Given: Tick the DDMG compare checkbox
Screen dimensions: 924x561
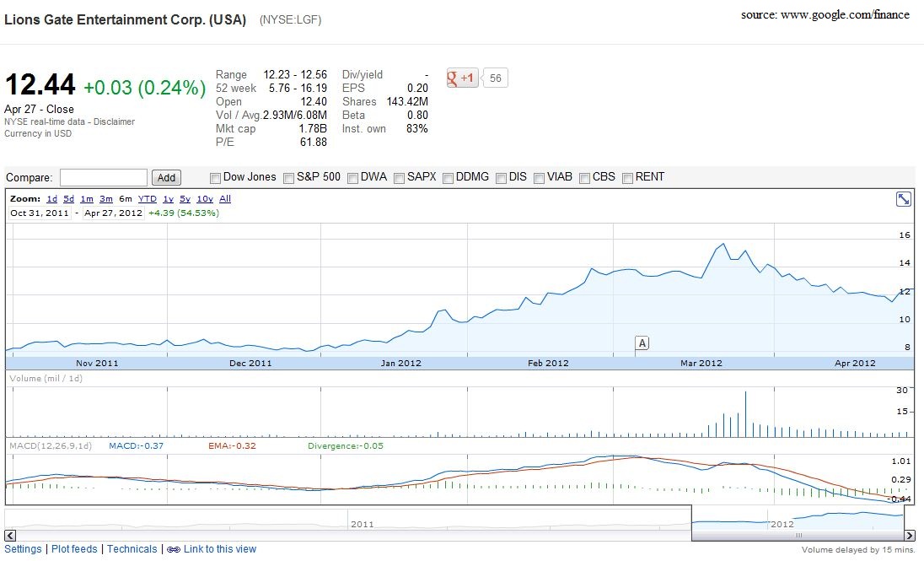Looking at the screenshot, I should (x=448, y=178).
